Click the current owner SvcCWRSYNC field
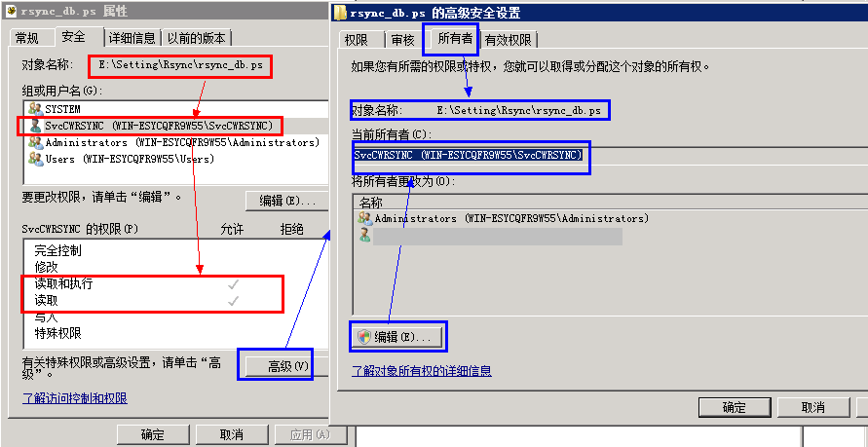This screenshot has height=447, width=868. click(x=611, y=156)
